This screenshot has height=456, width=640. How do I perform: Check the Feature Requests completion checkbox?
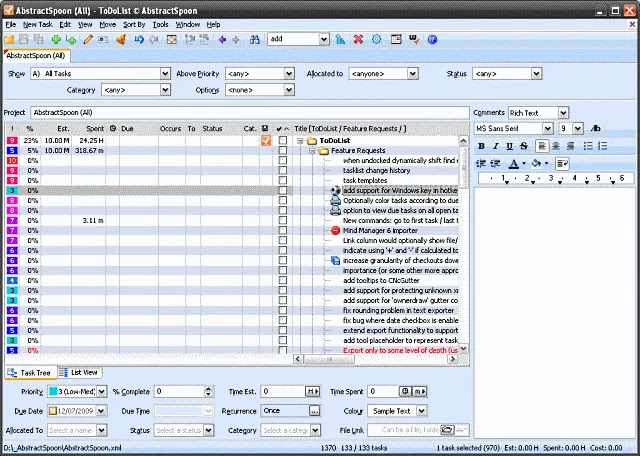click(x=282, y=151)
